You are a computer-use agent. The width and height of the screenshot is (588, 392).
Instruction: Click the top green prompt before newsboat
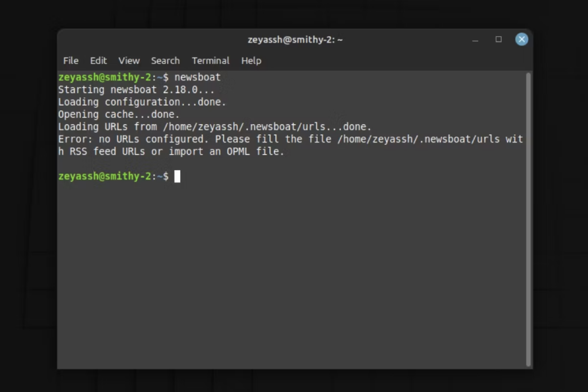click(105, 77)
